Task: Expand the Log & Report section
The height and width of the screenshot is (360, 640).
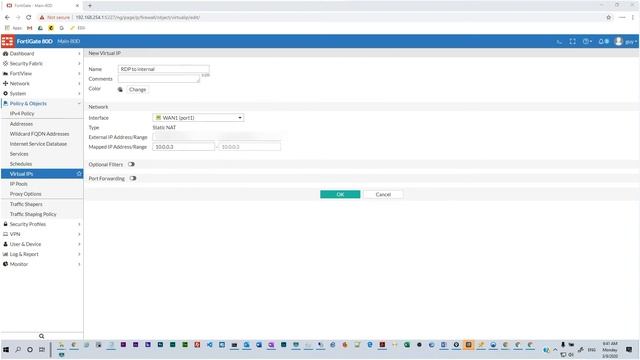Action: pos(42,254)
